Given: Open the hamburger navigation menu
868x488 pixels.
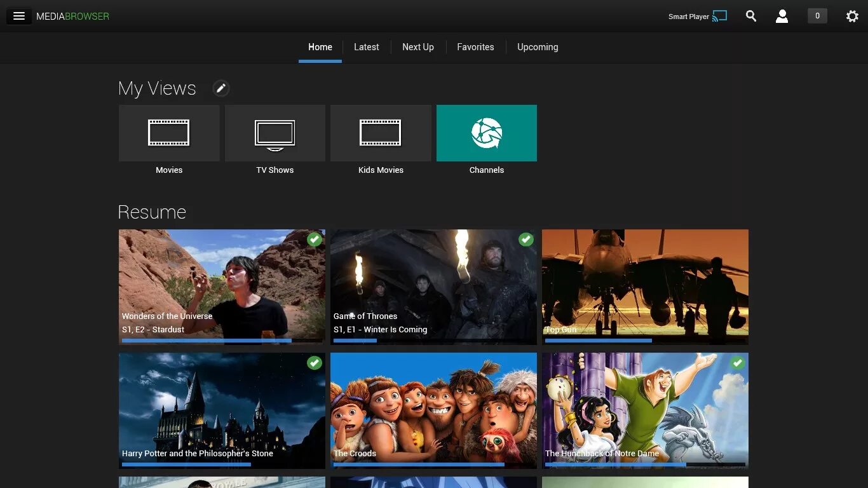Looking at the screenshot, I should (19, 17).
